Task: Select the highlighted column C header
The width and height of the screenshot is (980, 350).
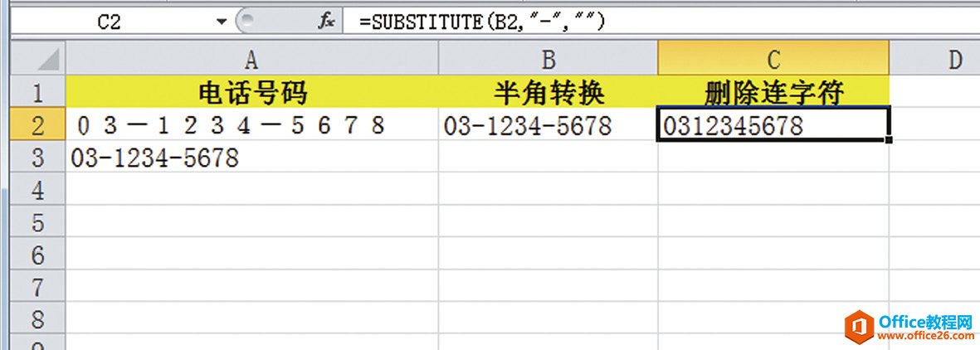Action: point(773,59)
